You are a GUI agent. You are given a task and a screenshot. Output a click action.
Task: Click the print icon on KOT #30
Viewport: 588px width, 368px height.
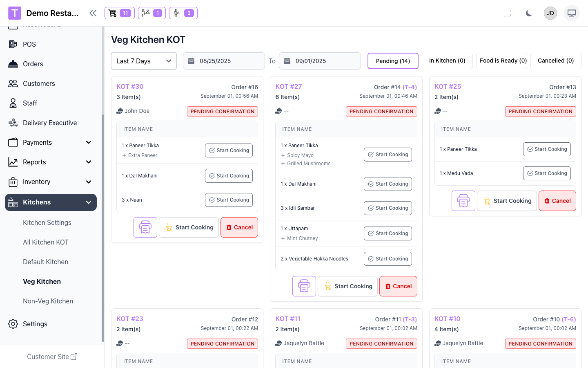[145, 227]
